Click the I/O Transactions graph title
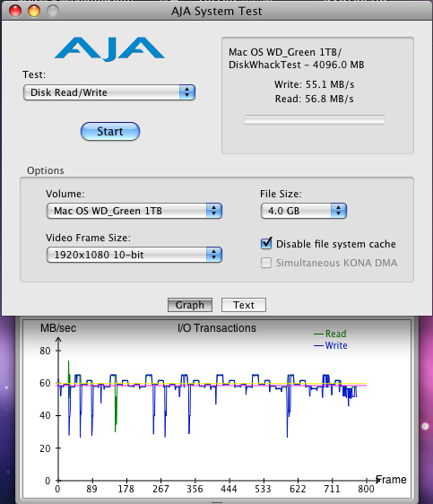This screenshot has height=504, width=433. click(x=217, y=328)
